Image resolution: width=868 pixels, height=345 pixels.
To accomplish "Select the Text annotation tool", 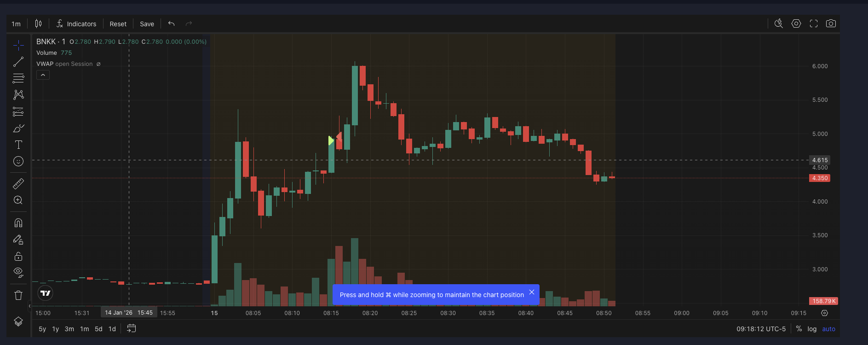I will [x=18, y=145].
